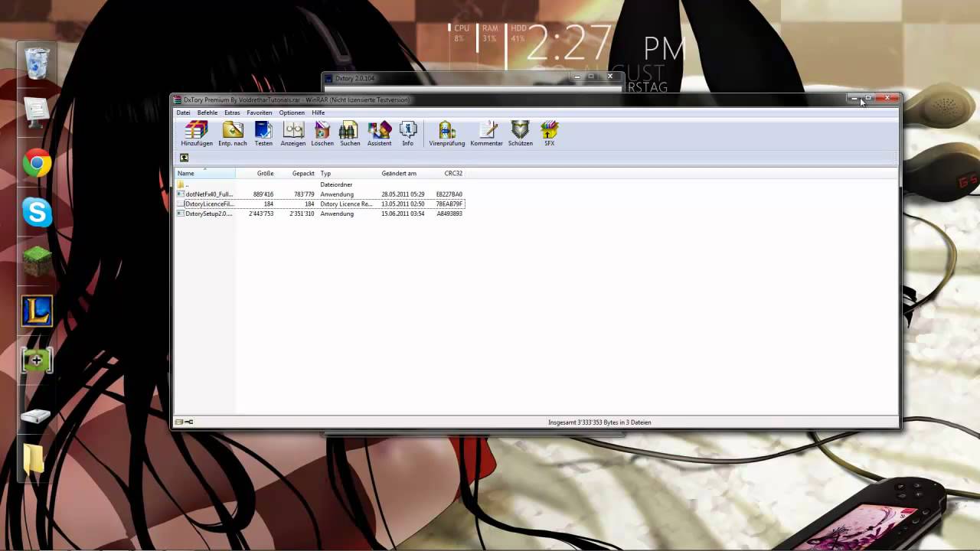Open the Extras menu
The width and height of the screenshot is (980, 551).
coord(232,112)
